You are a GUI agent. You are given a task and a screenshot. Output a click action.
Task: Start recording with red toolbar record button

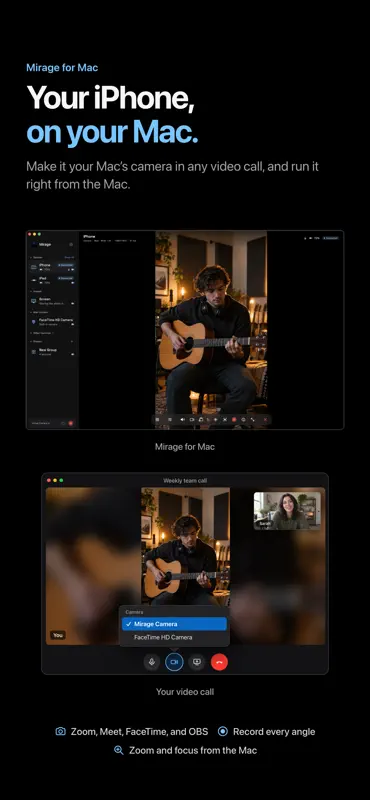coord(234,419)
